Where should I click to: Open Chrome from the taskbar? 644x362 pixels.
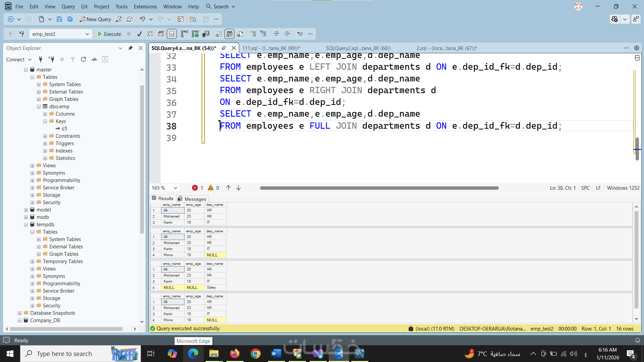coord(255,354)
